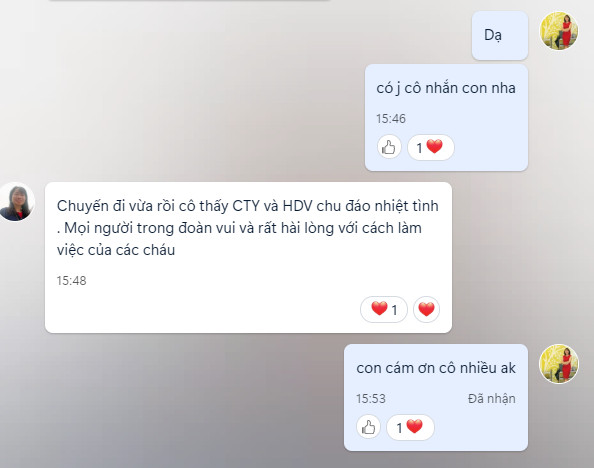The height and width of the screenshot is (468, 594).
Task: Open avatar of woman beside 'Chuyến đi' message
Action: tap(16, 202)
